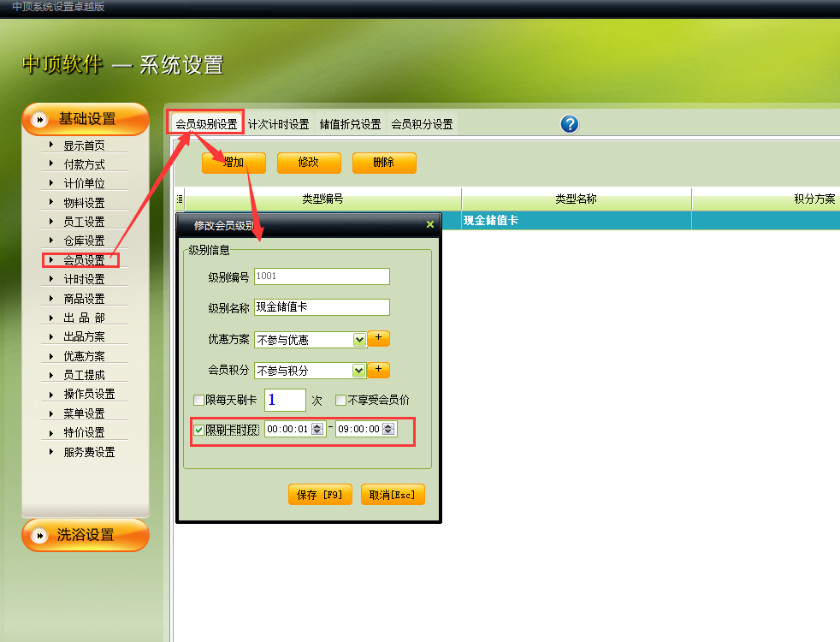Screen dimensions: 840x642
Task: Open 出 品 部 in the sidebar
Action: pos(84,318)
